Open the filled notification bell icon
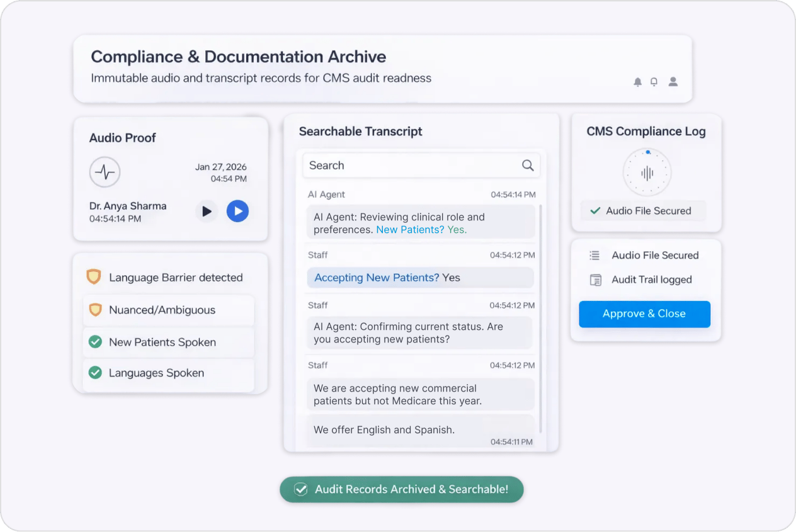 tap(638, 81)
